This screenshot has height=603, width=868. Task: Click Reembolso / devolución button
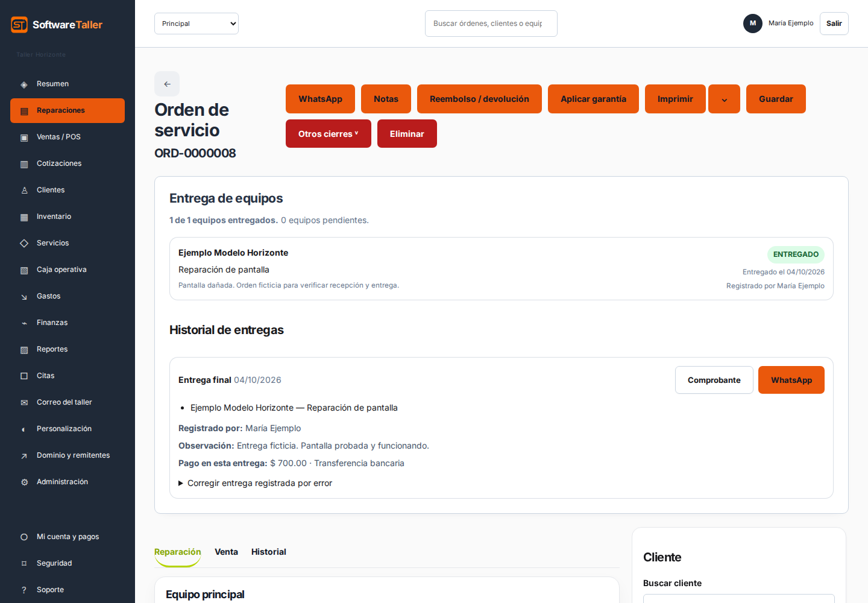coord(479,99)
